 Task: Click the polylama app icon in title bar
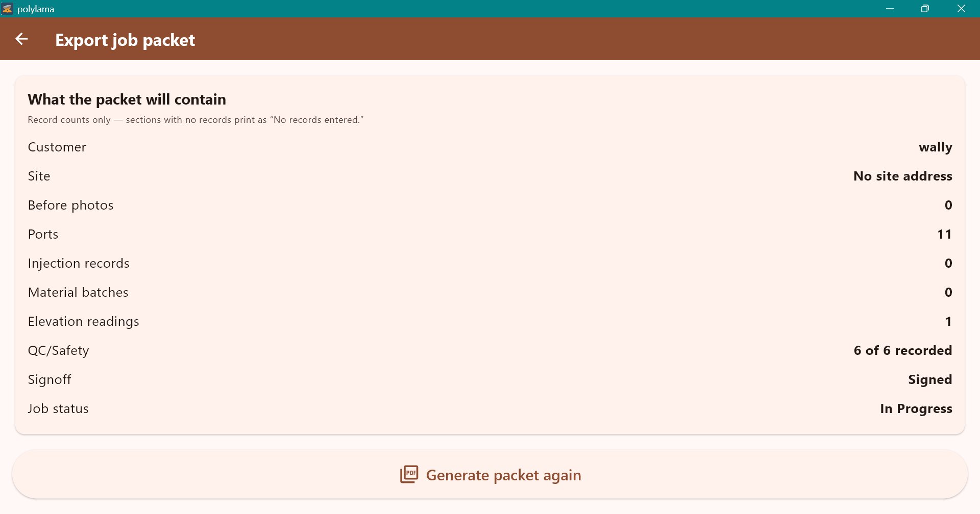(8, 9)
